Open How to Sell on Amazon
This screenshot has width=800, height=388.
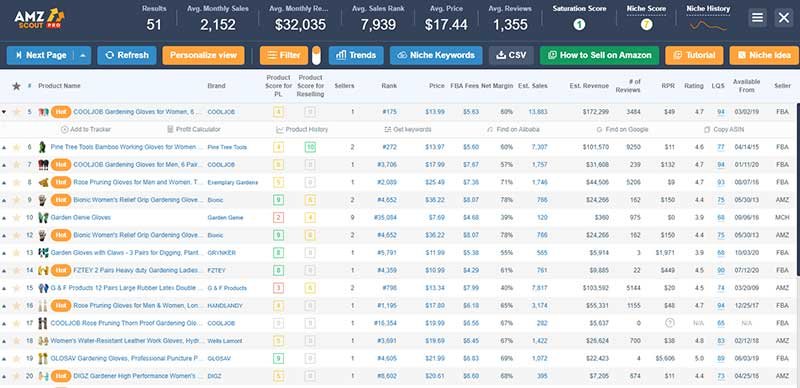(599, 55)
